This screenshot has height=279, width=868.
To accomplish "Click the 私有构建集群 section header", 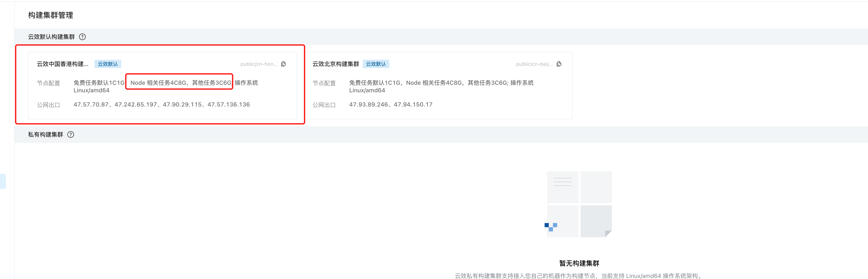I will (46, 134).
